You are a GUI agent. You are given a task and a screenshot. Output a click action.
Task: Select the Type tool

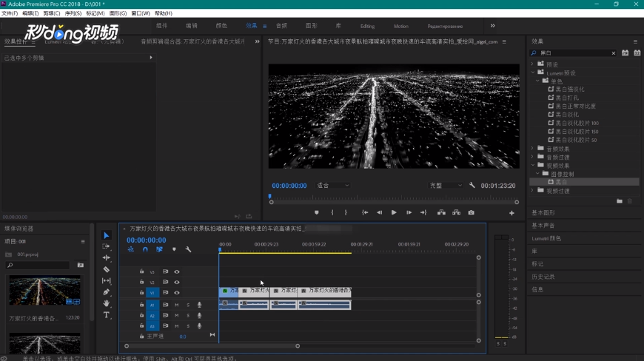107,314
